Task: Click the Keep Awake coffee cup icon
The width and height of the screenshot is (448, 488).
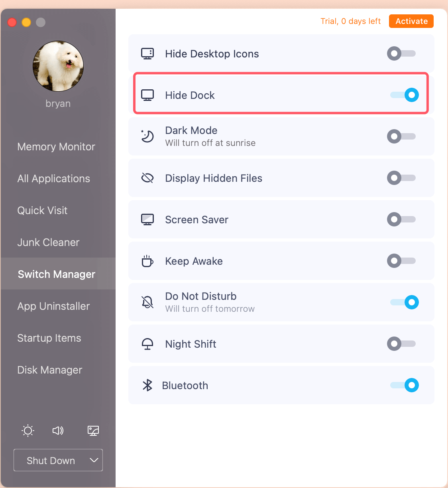Action: (147, 261)
